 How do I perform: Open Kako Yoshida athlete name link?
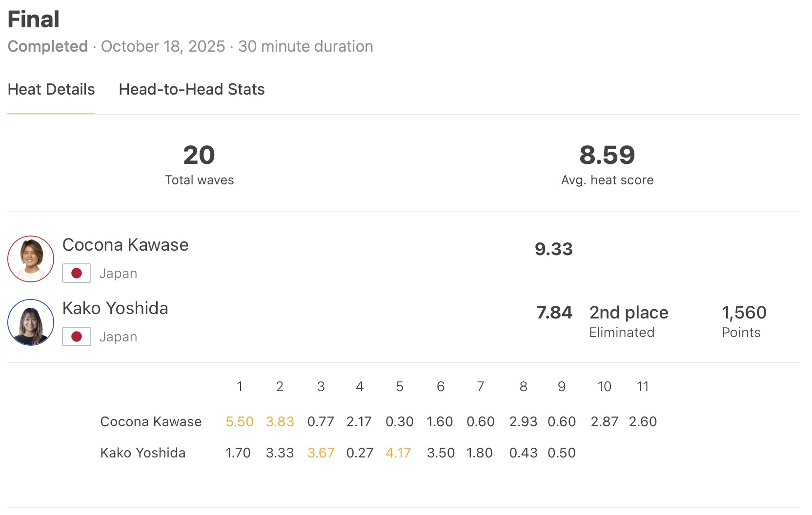point(115,308)
